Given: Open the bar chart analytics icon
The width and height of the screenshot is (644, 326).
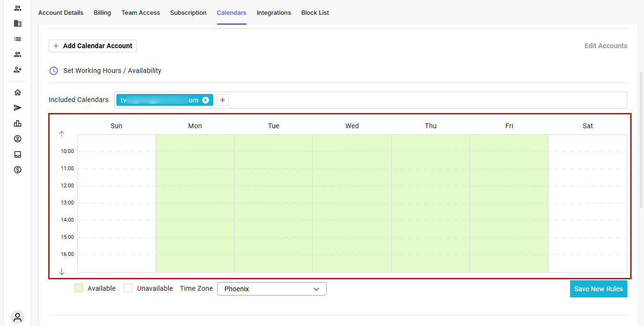Looking at the screenshot, I should pyautogui.click(x=18, y=123).
